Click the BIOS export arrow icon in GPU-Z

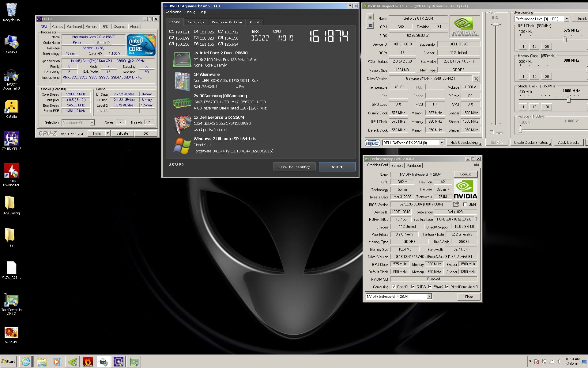tap(456, 204)
